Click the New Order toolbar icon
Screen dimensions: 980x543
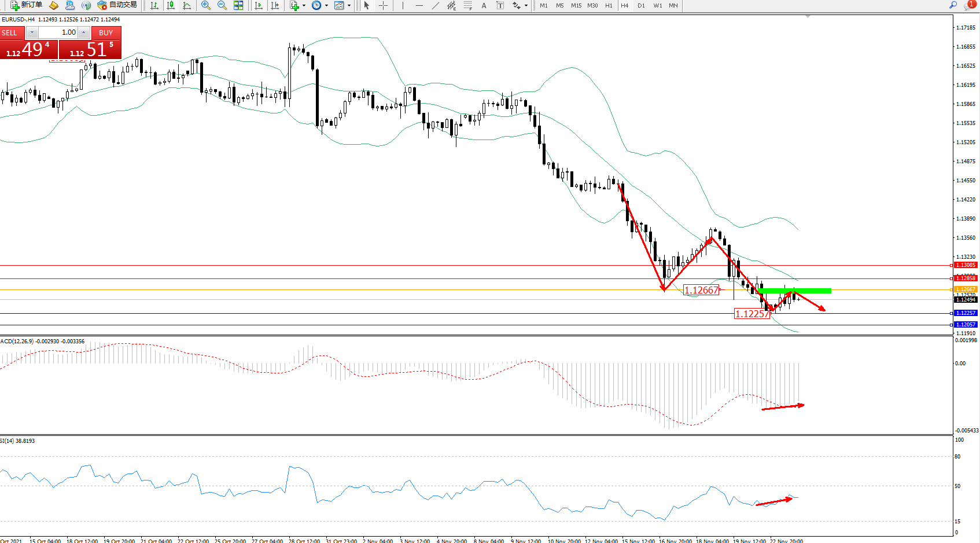pos(26,5)
